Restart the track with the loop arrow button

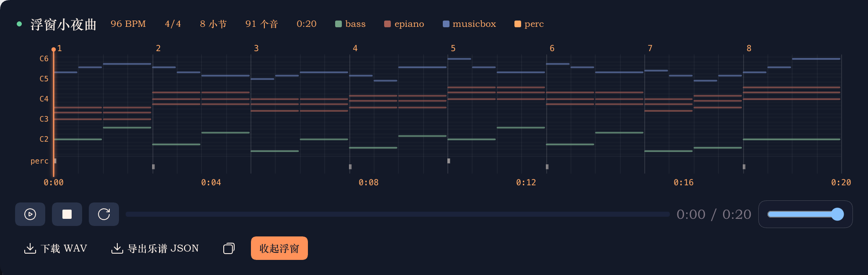(x=104, y=214)
